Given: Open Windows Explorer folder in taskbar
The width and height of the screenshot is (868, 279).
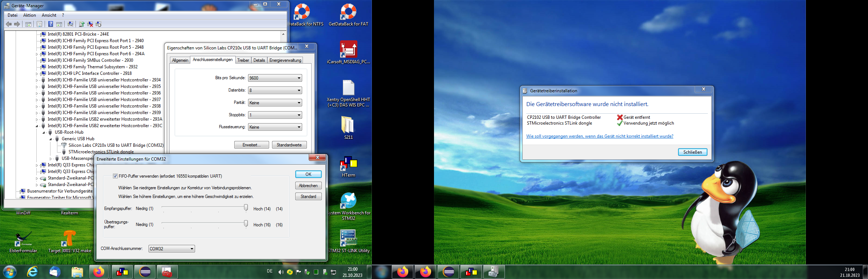Looking at the screenshot, I should point(77,272).
